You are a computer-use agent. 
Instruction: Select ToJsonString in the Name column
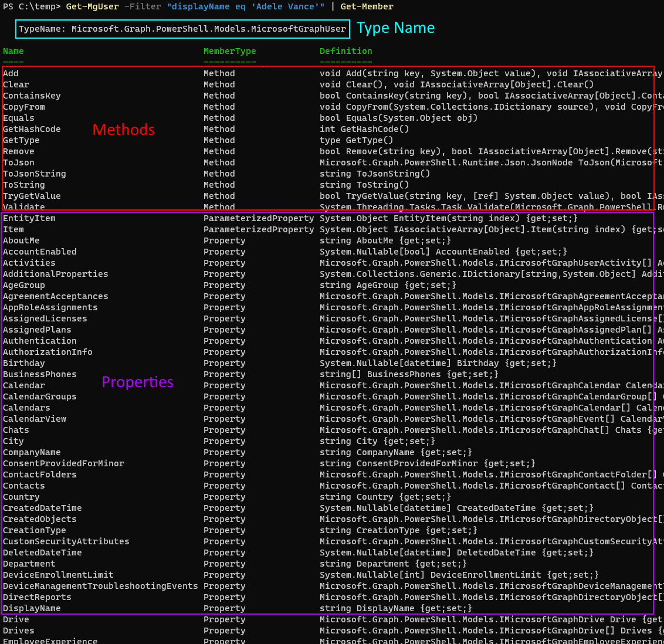click(x=34, y=174)
